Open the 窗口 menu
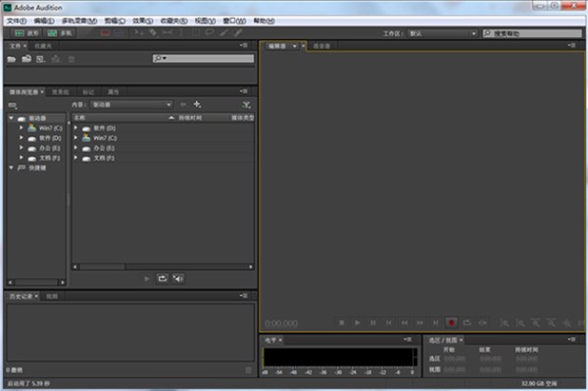 coord(234,21)
